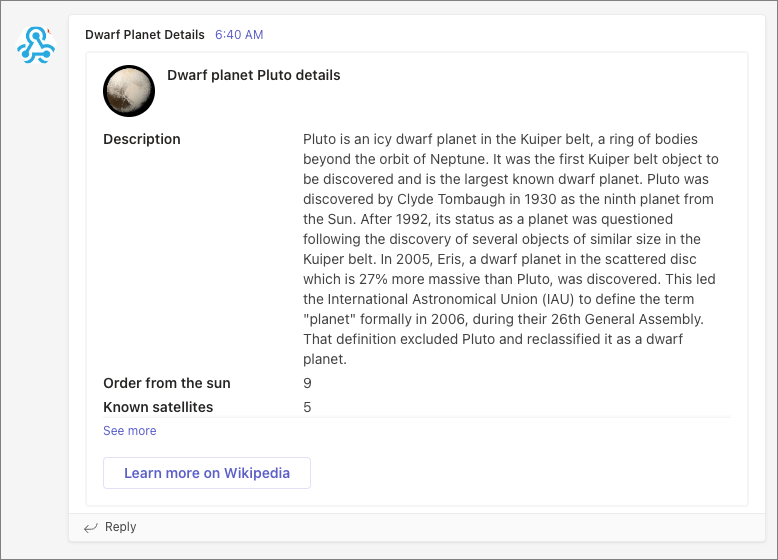Click the Known satellites label
This screenshot has height=560, width=778.
(x=158, y=407)
